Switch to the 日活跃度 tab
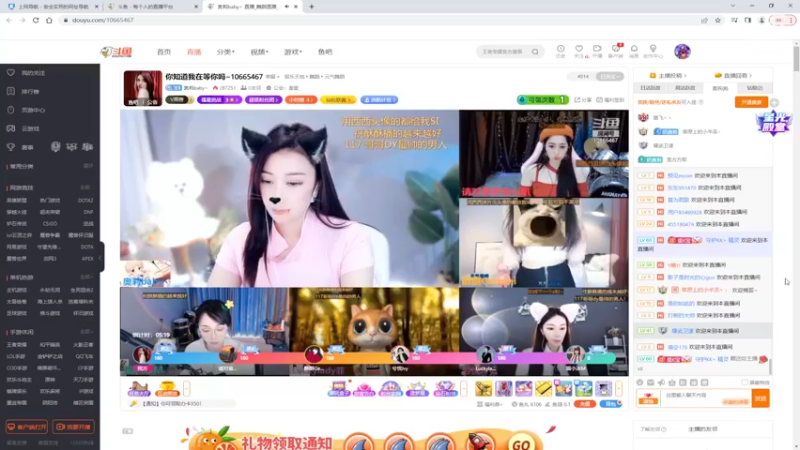The width and height of the screenshot is (800, 450). (651, 88)
